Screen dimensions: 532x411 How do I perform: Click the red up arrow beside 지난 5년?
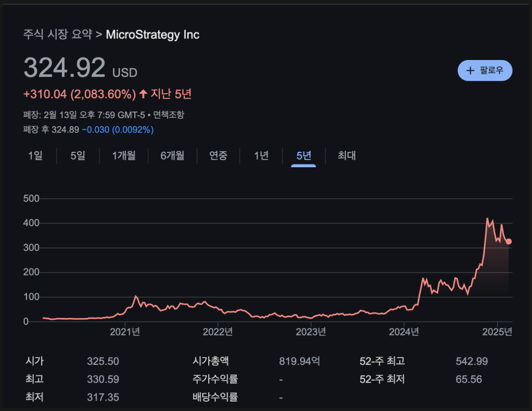pyautogui.click(x=143, y=94)
